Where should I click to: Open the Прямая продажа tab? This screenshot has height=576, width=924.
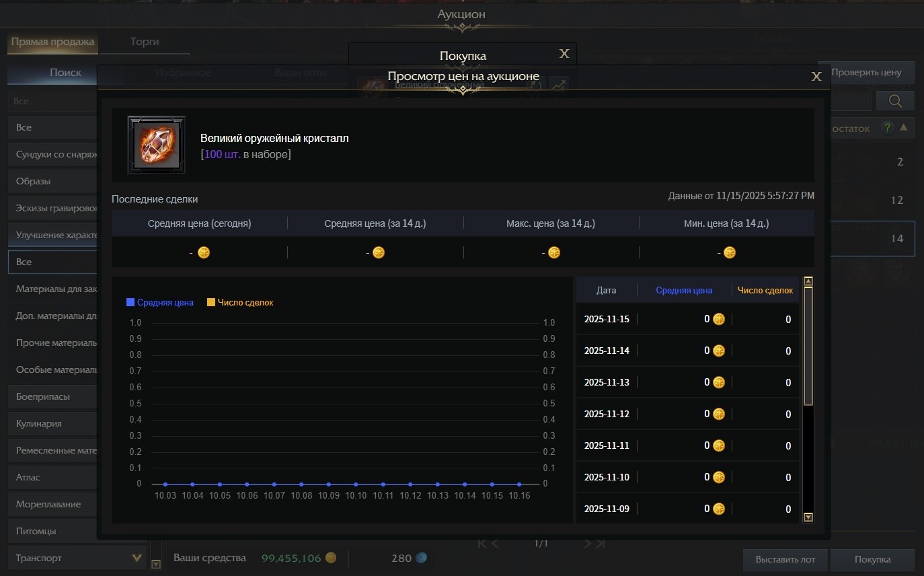(x=52, y=42)
